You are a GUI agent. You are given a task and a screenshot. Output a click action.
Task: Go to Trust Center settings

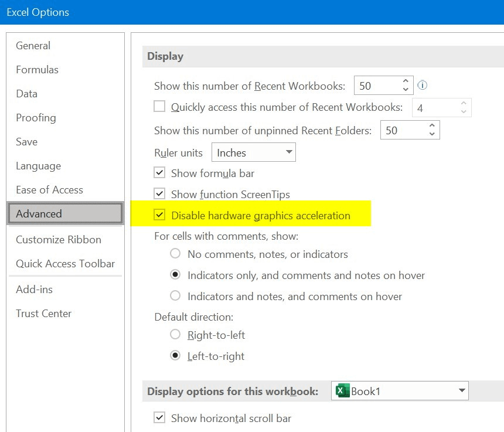click(x=44, y=314)
